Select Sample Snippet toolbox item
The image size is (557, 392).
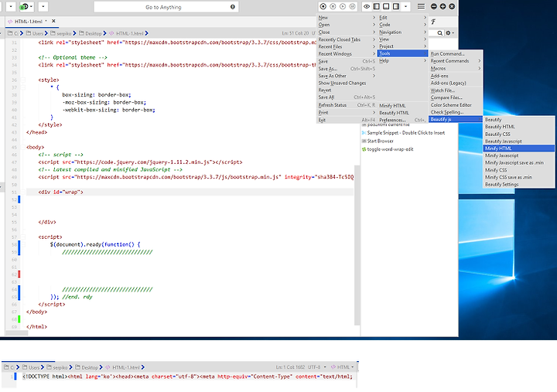pyautogui.click(x=403, y=133)
